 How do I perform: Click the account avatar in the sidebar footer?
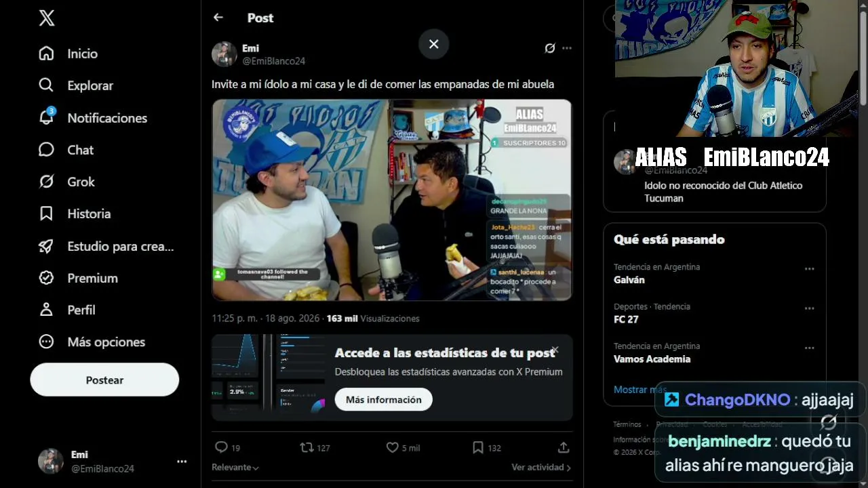tap(51, 461)
